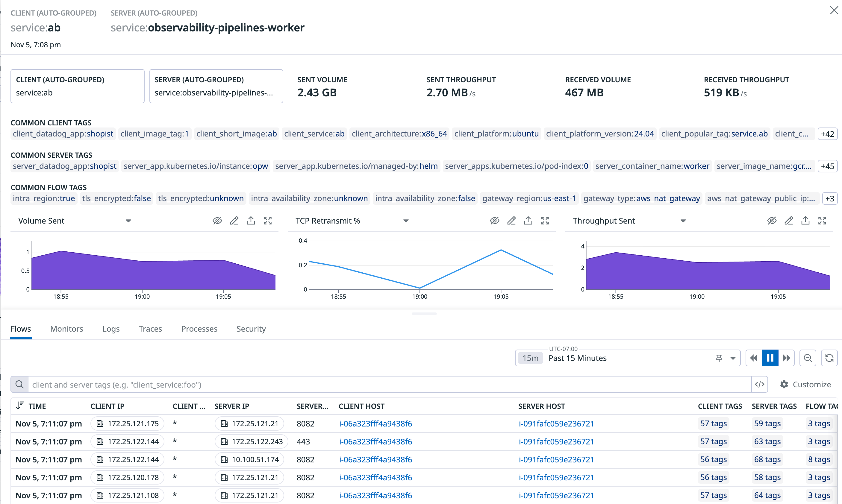Refresh the flows table
The width and height of the screenshot is (842, 504).
(829, 358)
